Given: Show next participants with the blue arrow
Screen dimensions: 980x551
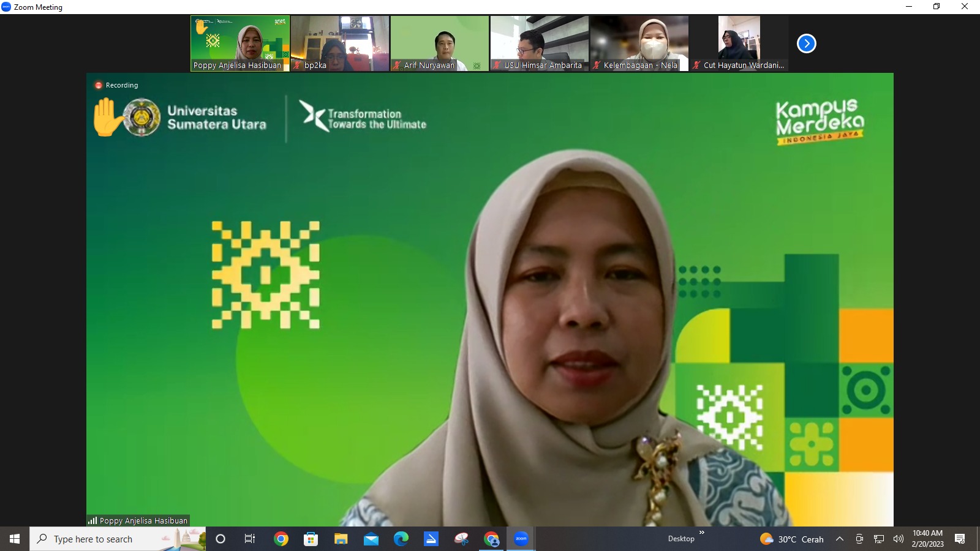Looking at the screenshot, I should pos(806,43).
